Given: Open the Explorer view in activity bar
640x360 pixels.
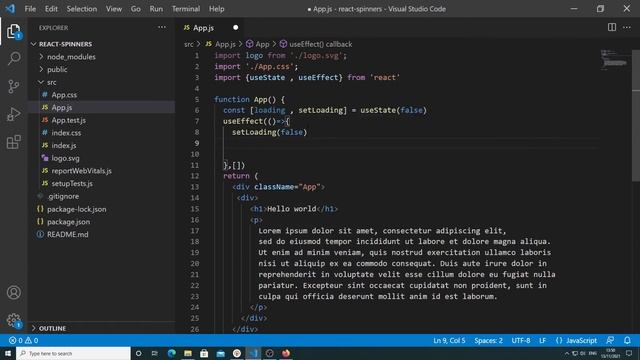Looking at the screenshot, I should coord(13,31).
